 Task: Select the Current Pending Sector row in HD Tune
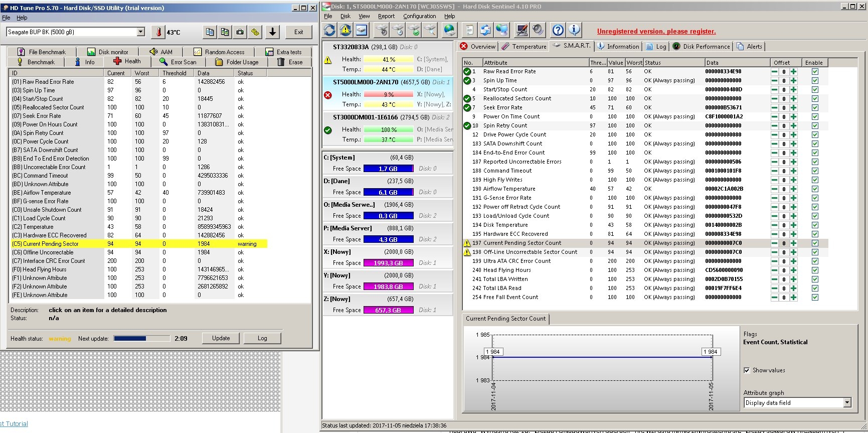(139, 244)
